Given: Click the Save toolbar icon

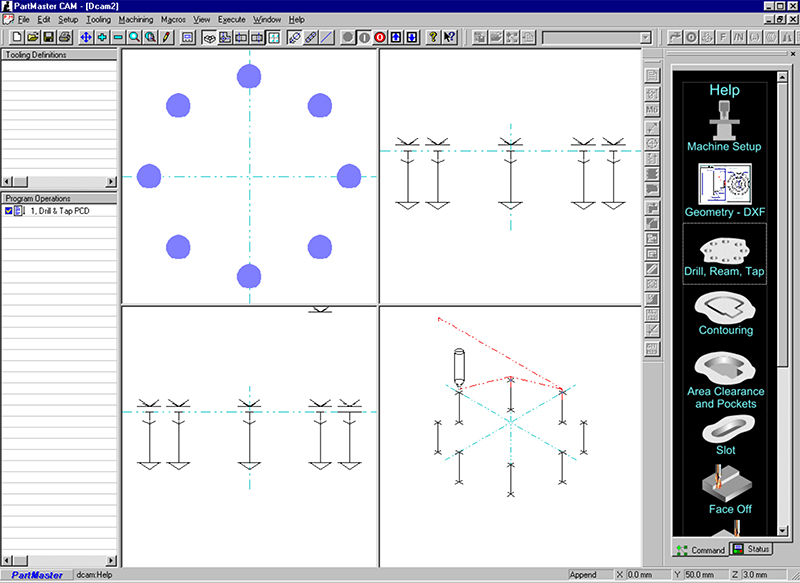Looking at the screenshot, I should (47, 38).
